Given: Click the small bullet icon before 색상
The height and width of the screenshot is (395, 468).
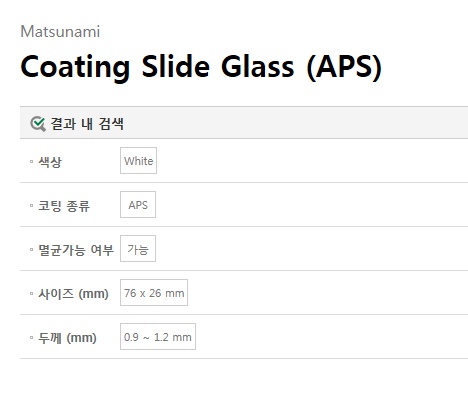Looking at the screenshot, I should click(x=32, y=162).
